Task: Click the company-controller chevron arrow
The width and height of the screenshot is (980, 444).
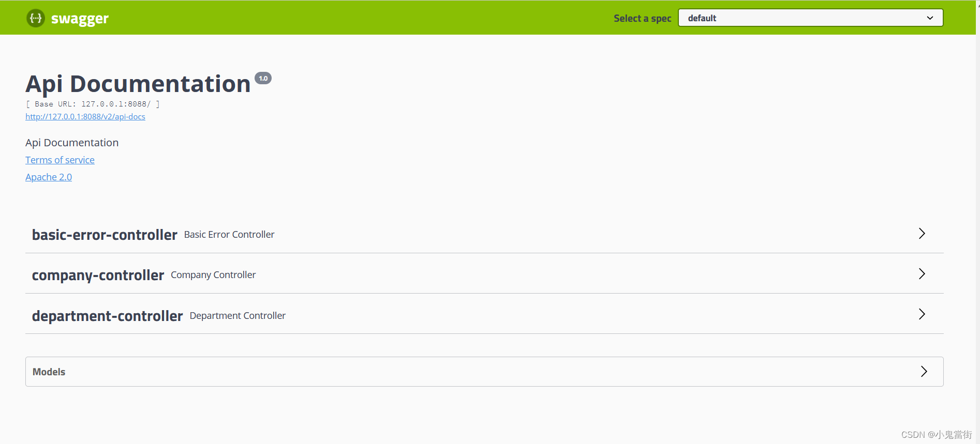Action: [922, 274]
